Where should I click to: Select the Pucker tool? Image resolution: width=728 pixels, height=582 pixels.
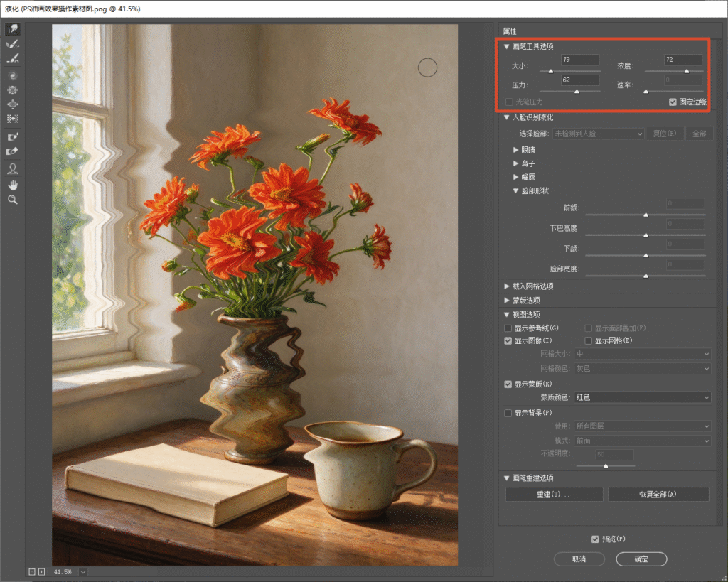pyautogui.click(x=13, y=90)
